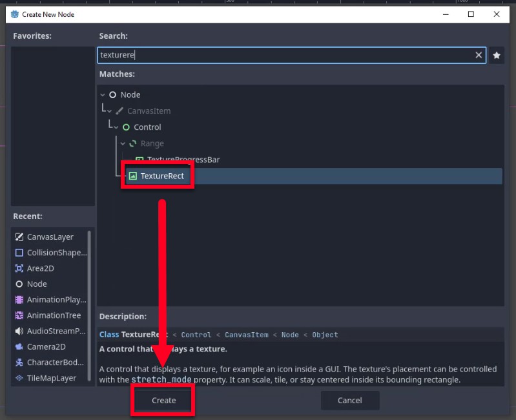Click the CanvasItem pencil icon
This screenshot has width=516, height=420.
119,111
